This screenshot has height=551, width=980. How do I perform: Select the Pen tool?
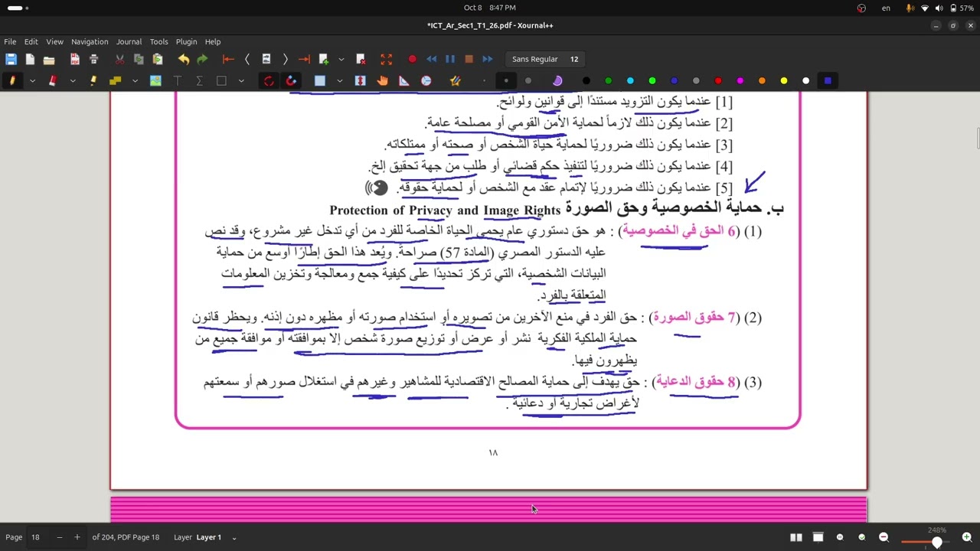(12, 80)
